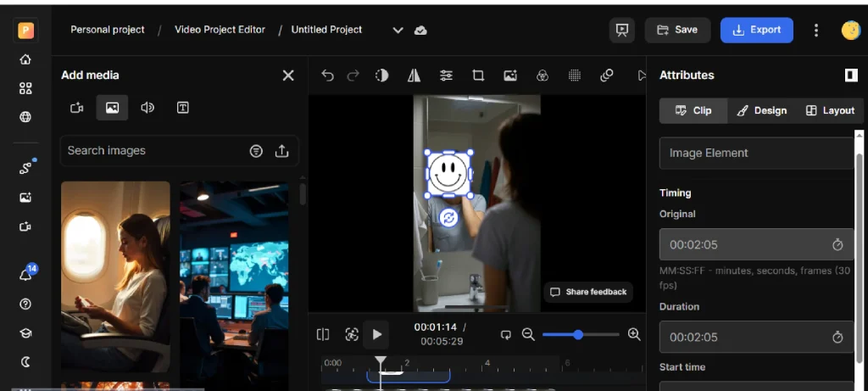The width and height of the screenshot is (868, 391).
Task: Click the undo arrow
Action: click(328, 75)
